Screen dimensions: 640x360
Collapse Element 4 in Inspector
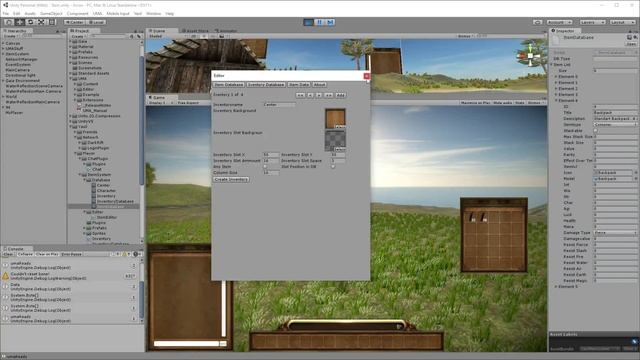click(x=556, y=100)
